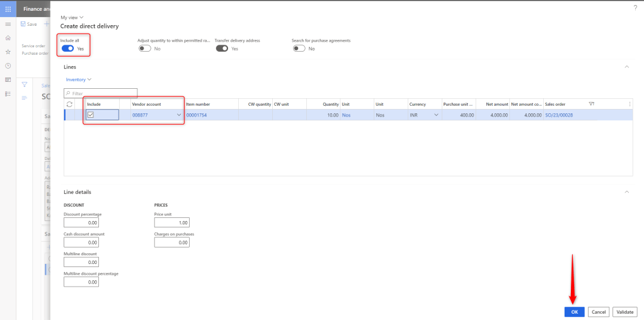
Task: Toggle Transfer delivery address switch
Action: 222,49
